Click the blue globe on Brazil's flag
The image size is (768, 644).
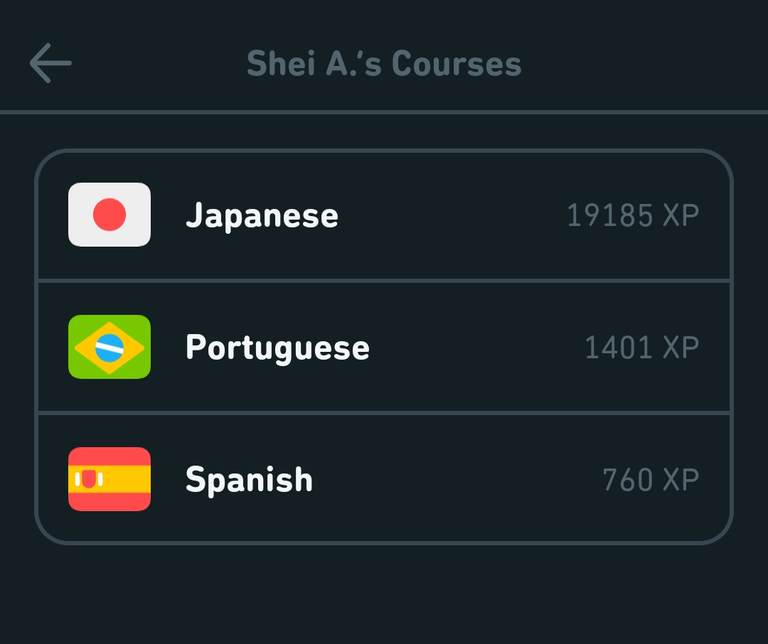(x=109, y=348)
